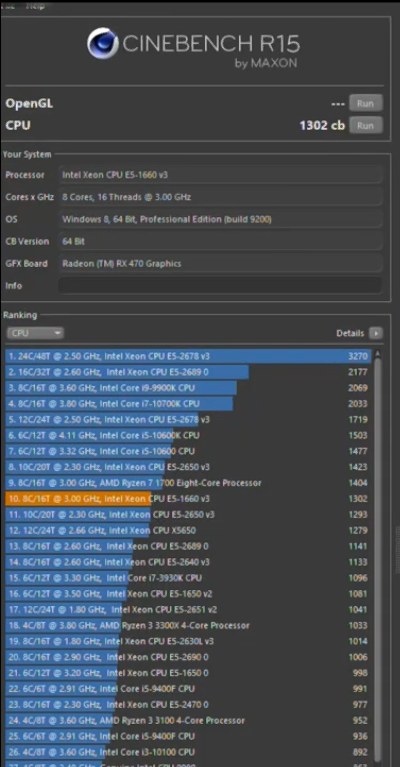Select rank 4 Core i7-10700K row
Image resolution: width=400 pixels, height=767 pixels.
click(x=188, y=404)
